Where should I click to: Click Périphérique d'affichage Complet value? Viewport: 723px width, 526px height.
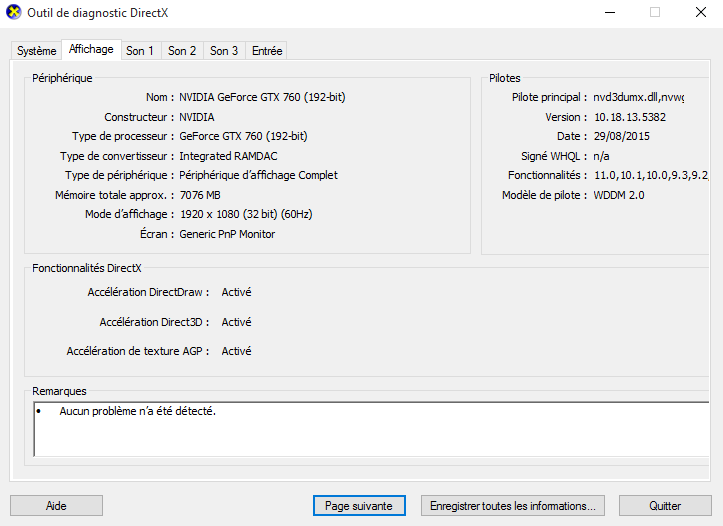[x=258, y=175]
